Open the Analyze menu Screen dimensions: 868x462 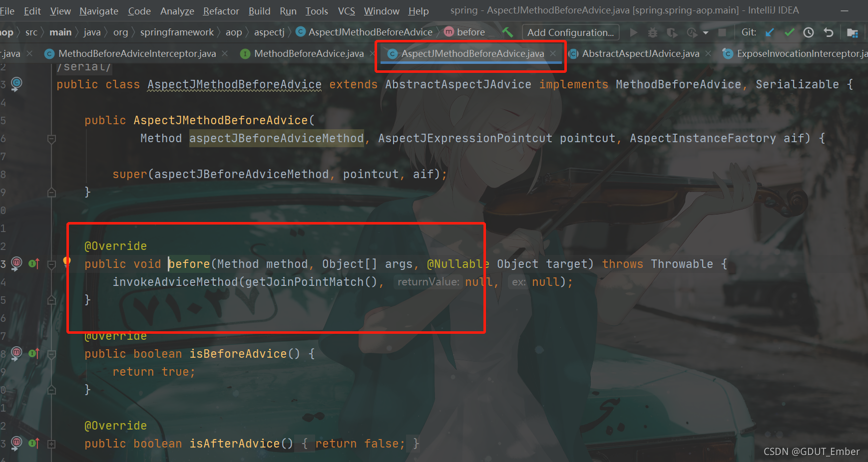pos(177,11)
